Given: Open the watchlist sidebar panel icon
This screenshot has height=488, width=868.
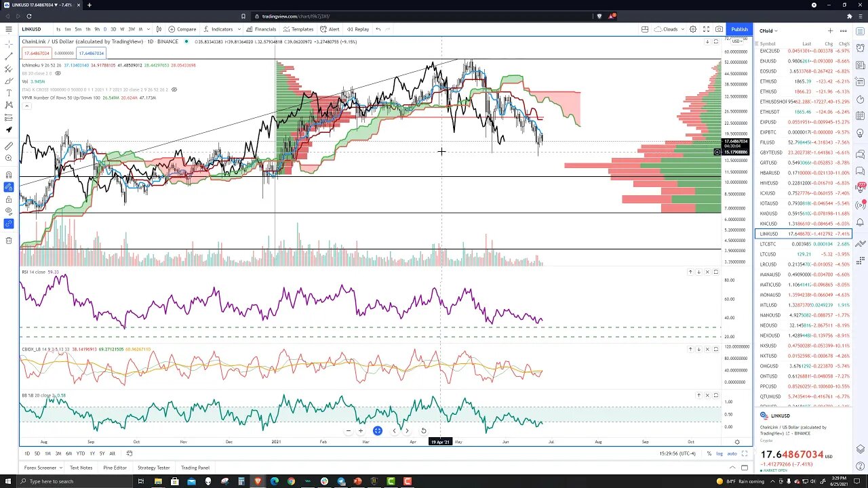Looking at the screenshot, I should (860, 30).
